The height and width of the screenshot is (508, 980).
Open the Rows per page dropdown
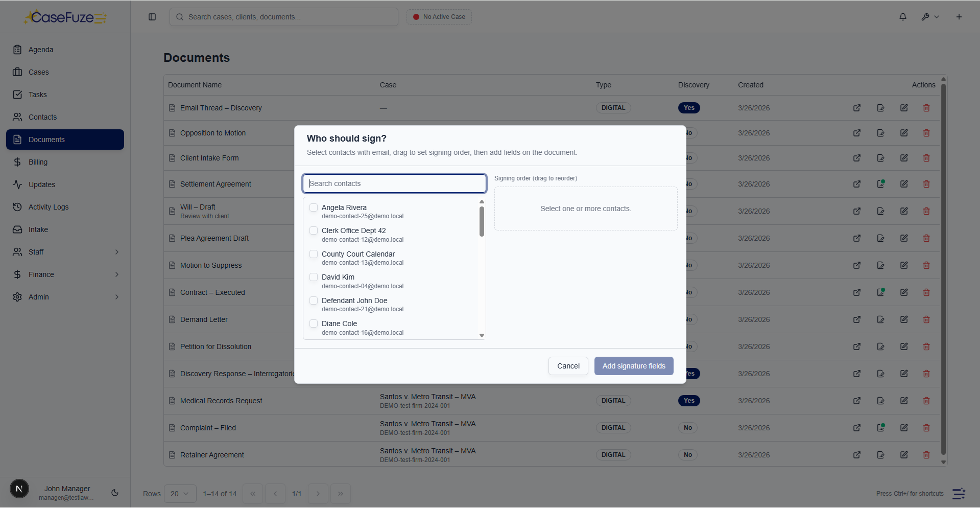tap(180, 494)
